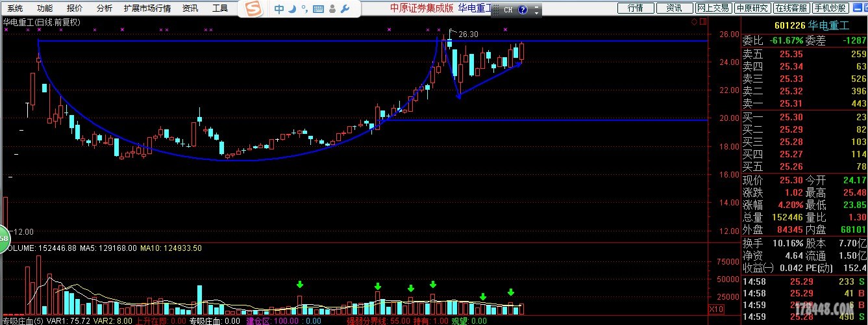Open the Sogou soft keyboard icon
The image size is (868, 325).
click(x=318, y=10)
